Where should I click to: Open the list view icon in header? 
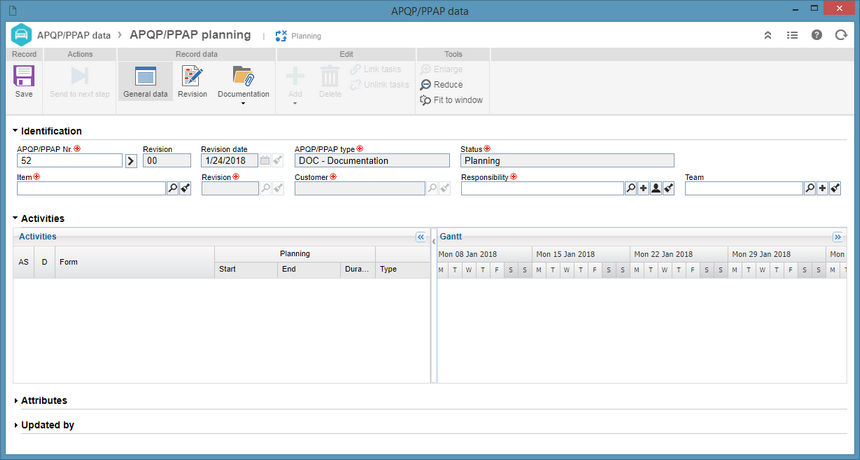point(792,35)
